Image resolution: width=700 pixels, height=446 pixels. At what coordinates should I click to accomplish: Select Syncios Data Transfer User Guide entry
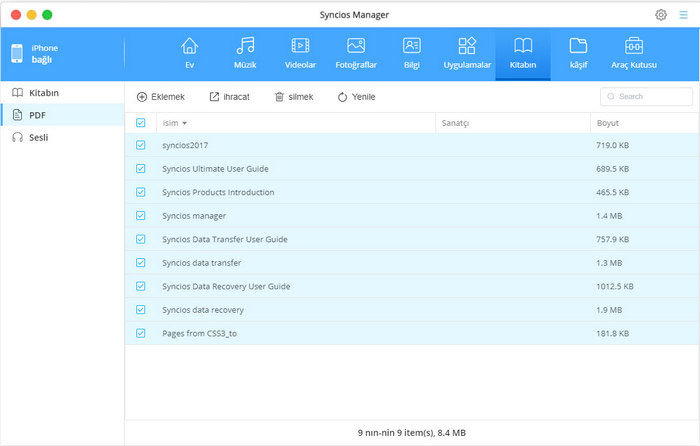coord(225,239)
